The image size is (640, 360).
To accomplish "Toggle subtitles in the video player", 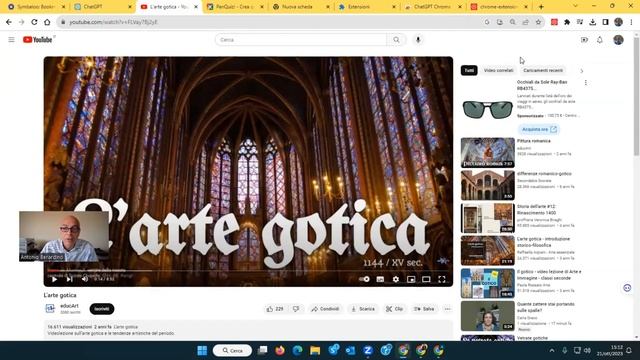I will 380,279.
